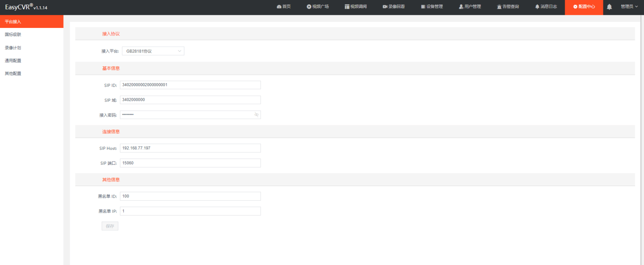Open 消息日志 message log
The width and height of the screenshot is (644, 265).
(546, 7)
